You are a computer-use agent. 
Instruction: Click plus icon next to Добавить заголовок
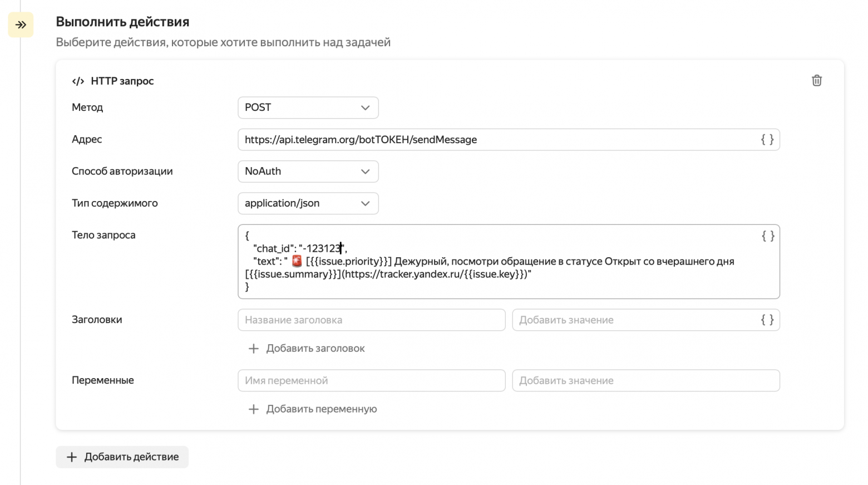click(x=254, y=349)
